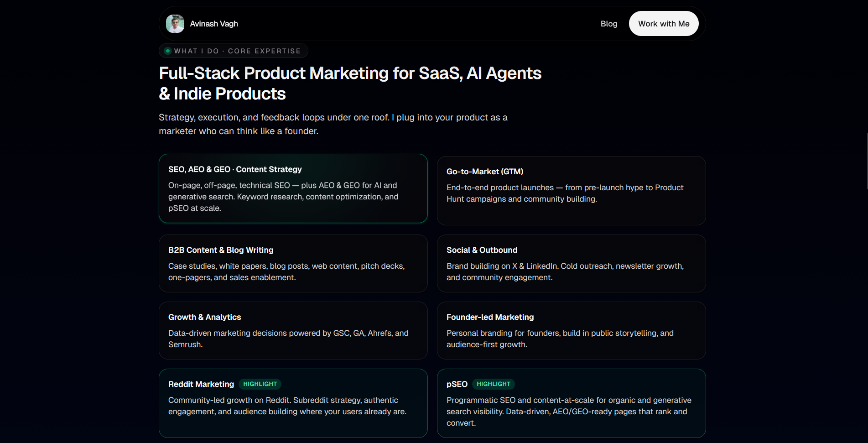Select the Growth & Analytics card
This screenshot has width=868, height=443.
(293, 330)
